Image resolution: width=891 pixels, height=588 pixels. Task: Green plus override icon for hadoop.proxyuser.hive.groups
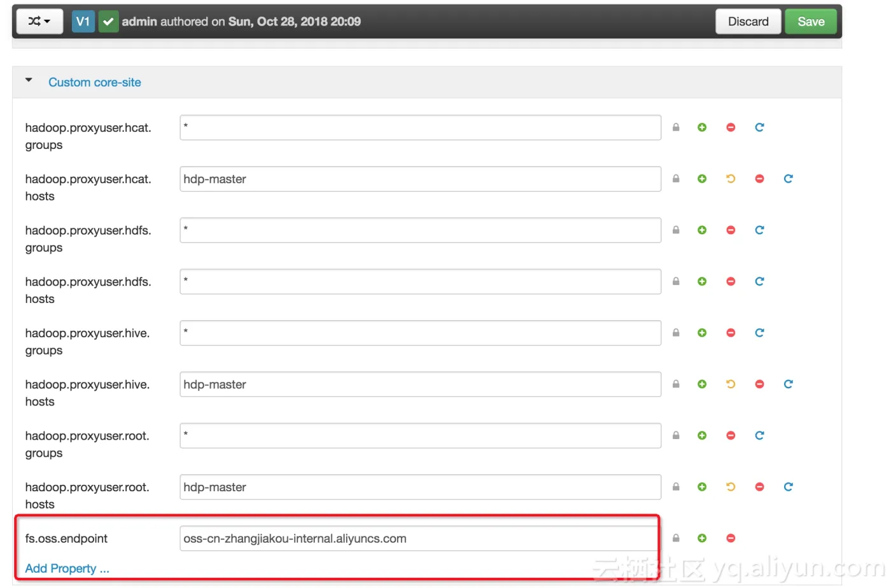702,333
